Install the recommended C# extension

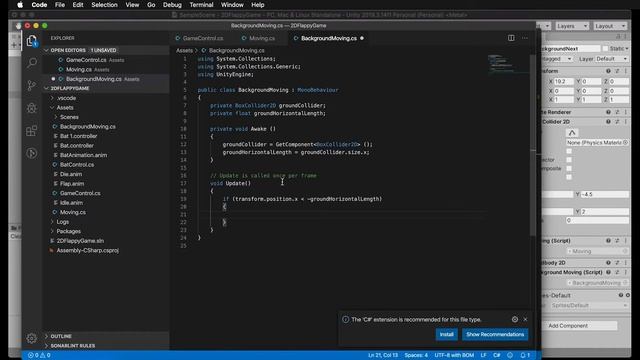click(x=447, y=334)
